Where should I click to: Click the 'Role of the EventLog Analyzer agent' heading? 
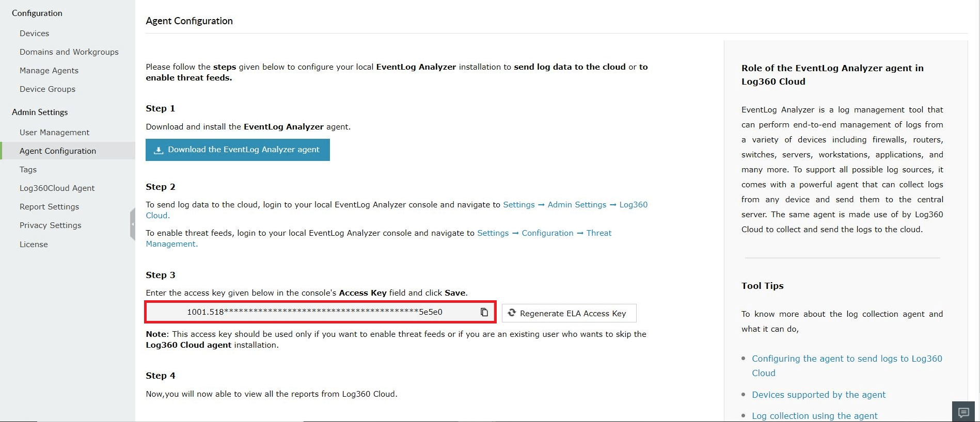pyautogui.click(x=832, y=75)
